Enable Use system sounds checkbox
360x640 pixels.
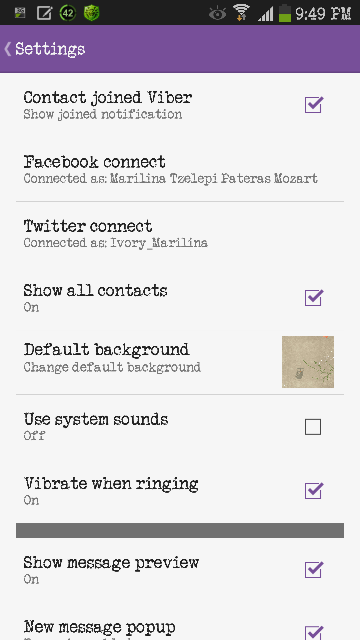click(313, 427)
